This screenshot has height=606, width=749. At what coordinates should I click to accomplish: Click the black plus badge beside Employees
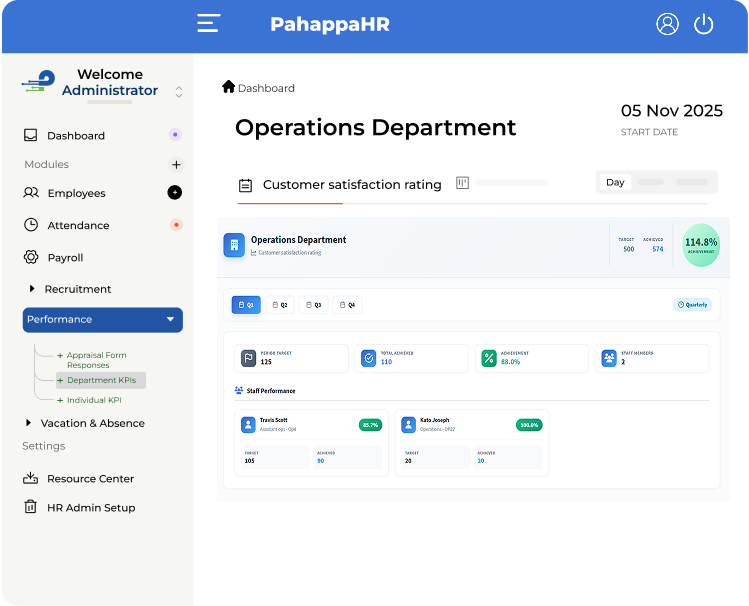point(175,192)
